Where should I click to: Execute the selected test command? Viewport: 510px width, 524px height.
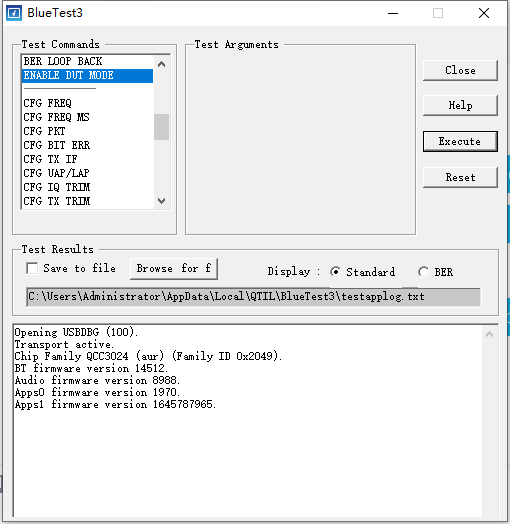click(460, 141)
